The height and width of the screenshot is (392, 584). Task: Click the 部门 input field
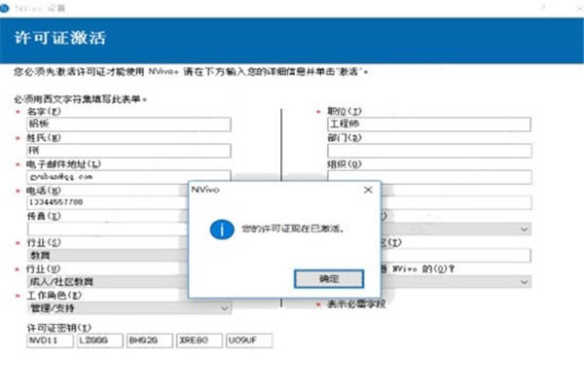point(429,151)
